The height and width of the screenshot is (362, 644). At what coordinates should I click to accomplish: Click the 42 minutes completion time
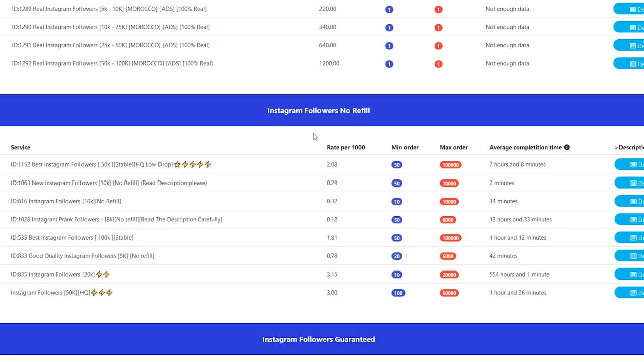tap(503, 256)
